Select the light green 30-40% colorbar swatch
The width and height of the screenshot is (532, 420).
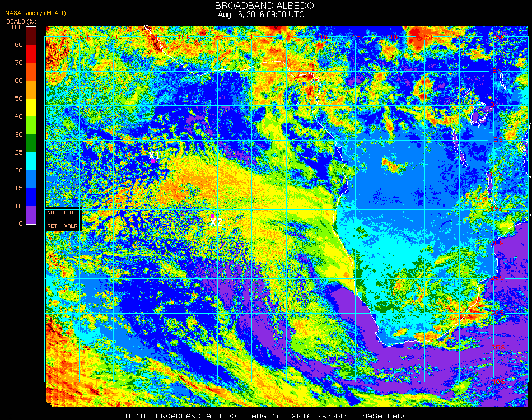[31, 125]
